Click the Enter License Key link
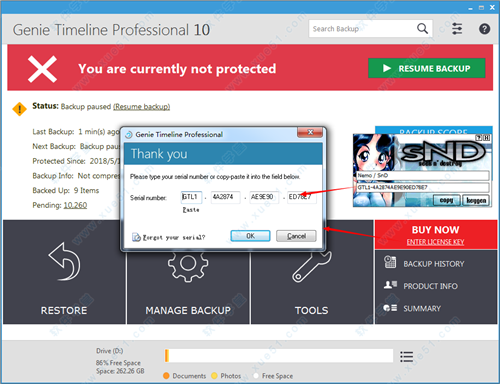This screenshot has width=500, height=384. click(x=435, y=242)
